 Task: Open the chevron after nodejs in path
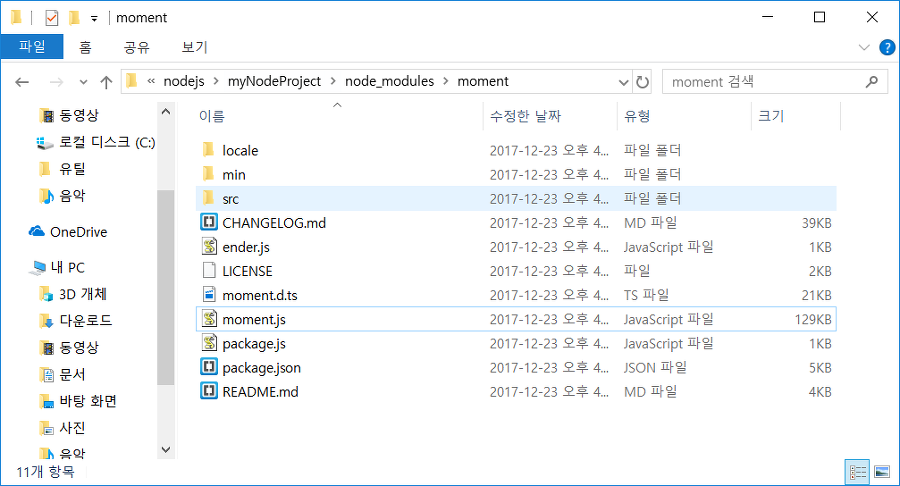point(216,81)
